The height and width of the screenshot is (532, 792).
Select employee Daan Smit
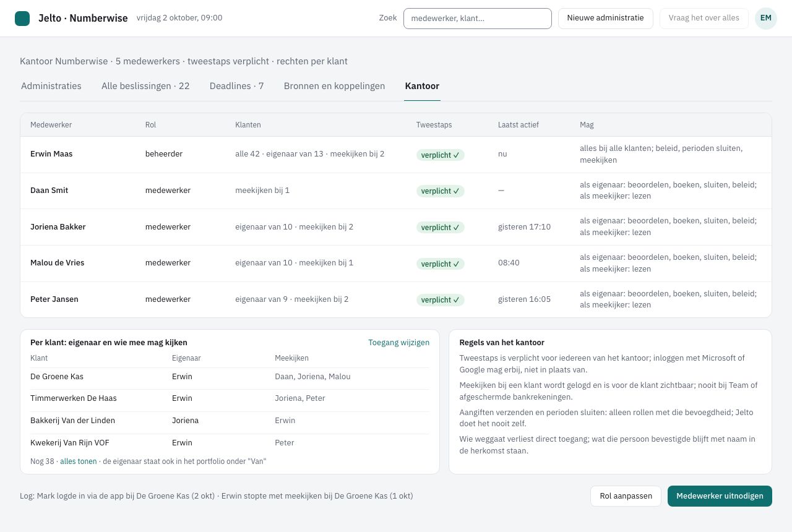tap(49, 191)
